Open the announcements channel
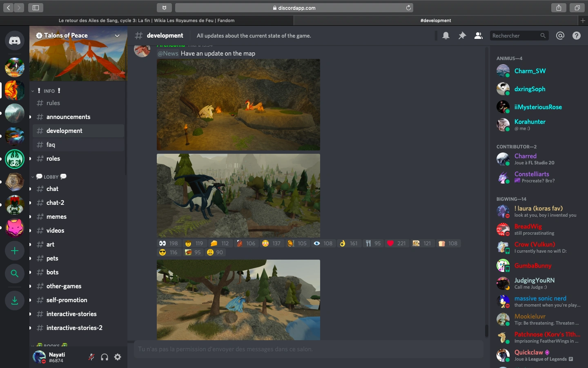Image resolution: width=588 pixels, height=368 pixels. [x=68, y=117]
